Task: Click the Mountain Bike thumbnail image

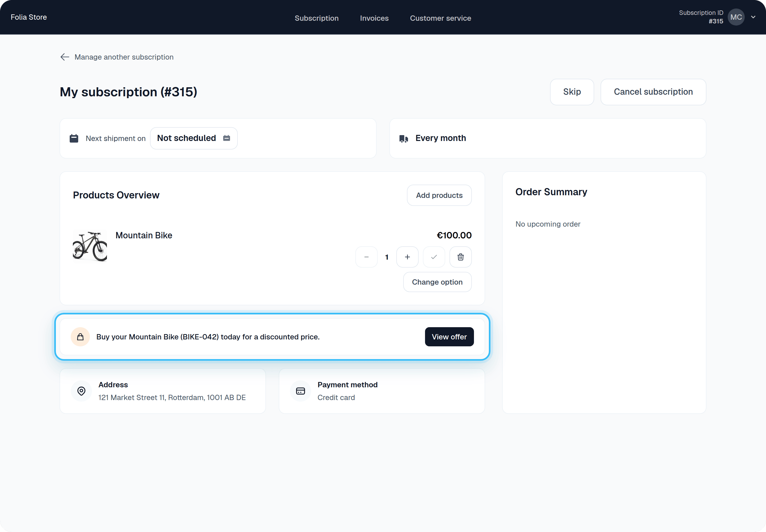Action: (90, 246)
